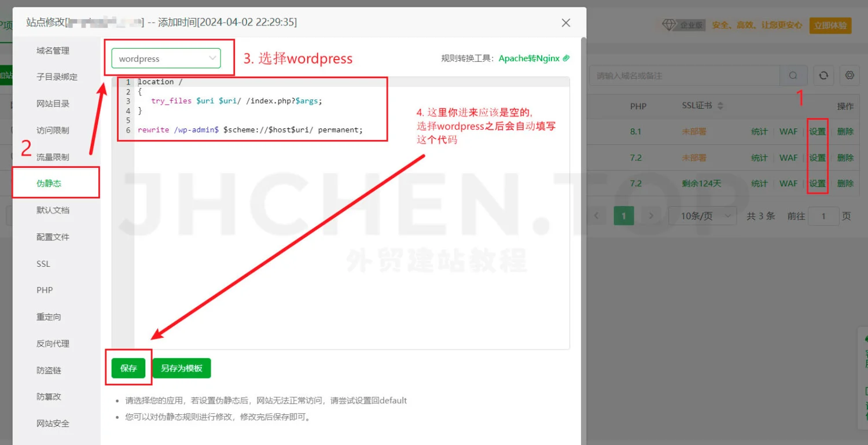Focus the 请输入域名或备注 search field

pos(685,76)
